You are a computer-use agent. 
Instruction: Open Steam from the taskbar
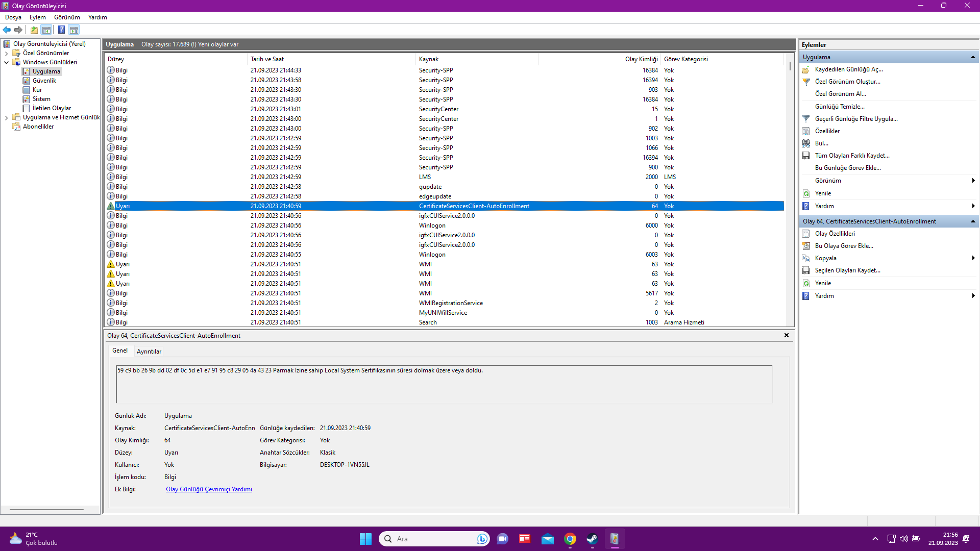tap(592, 539)
